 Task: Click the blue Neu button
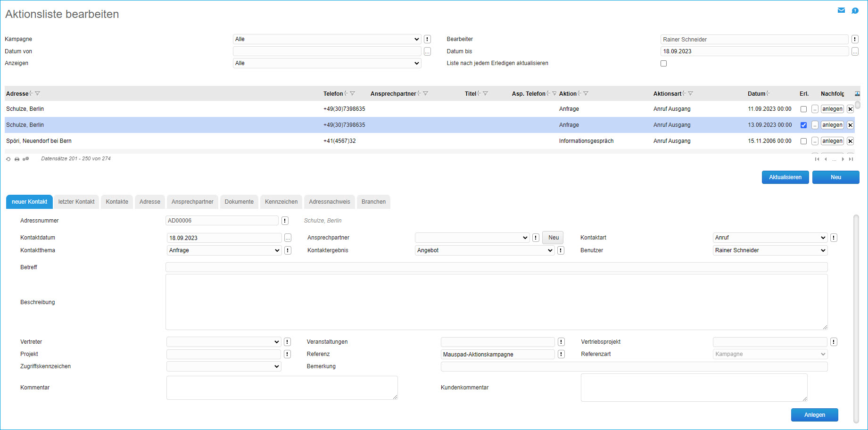point(836,177)
